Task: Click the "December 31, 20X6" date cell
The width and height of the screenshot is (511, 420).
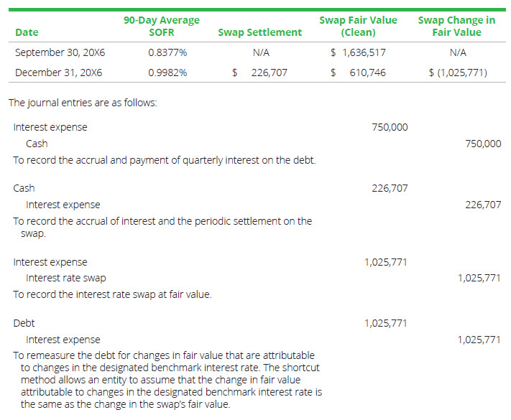Action: point(58,73)
